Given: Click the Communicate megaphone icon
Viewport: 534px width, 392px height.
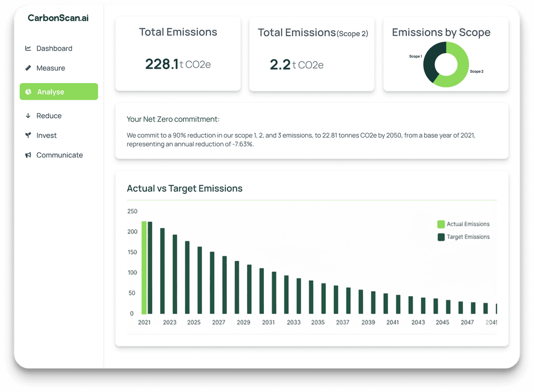Looking at the screenshot, I should pyautogui.click(x=28, y=155).
